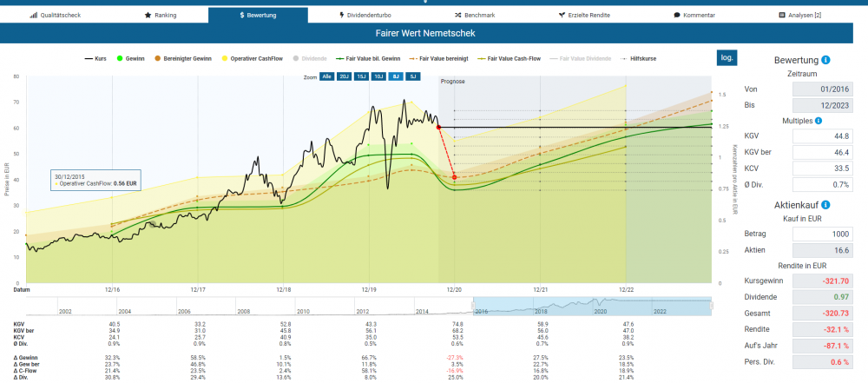Click the KGV value 74.8
Viewport: 868px width, 383px height.
click(x=457, y=324)
